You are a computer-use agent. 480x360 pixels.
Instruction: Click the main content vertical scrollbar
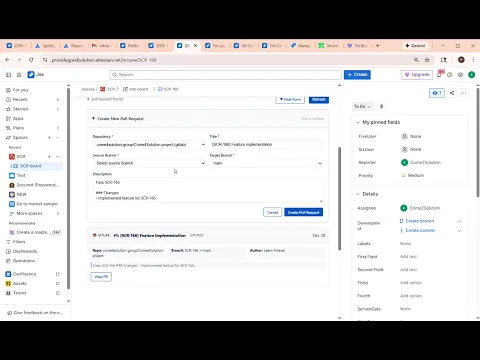pos(340,200)
